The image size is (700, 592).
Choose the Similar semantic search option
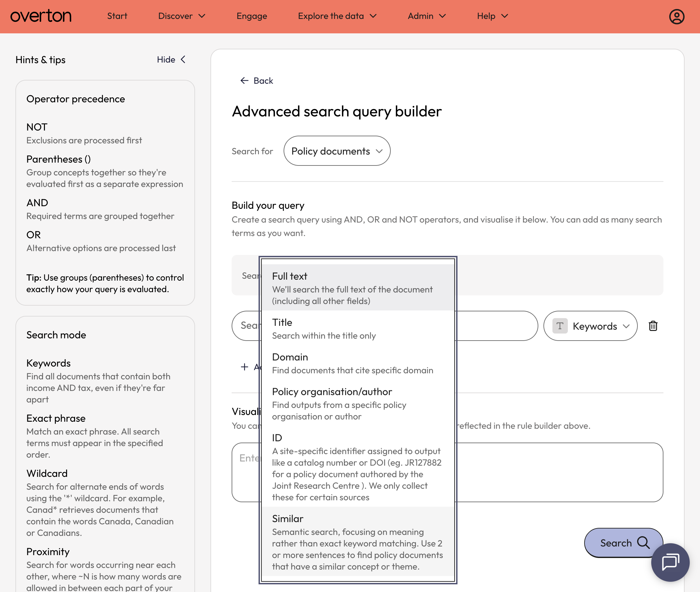[358, 542]
